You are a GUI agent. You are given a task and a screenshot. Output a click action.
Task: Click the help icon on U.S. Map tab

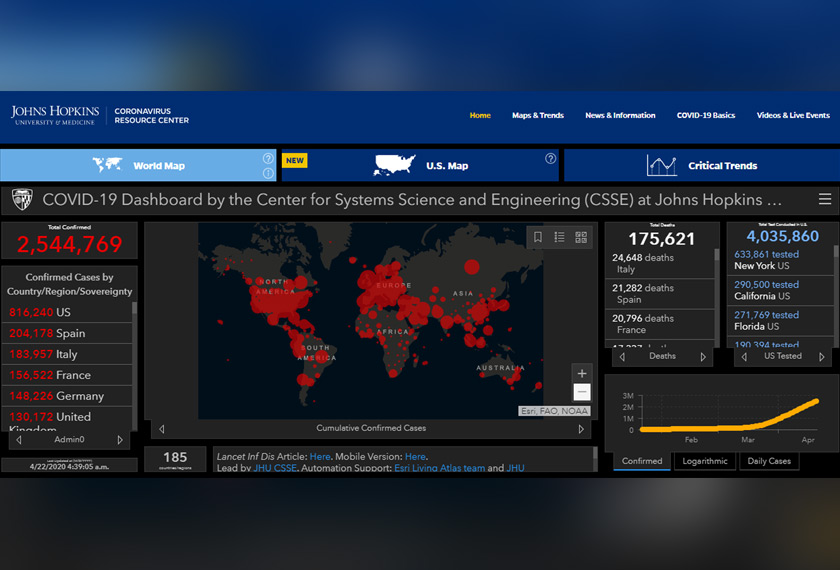(550, 159)
